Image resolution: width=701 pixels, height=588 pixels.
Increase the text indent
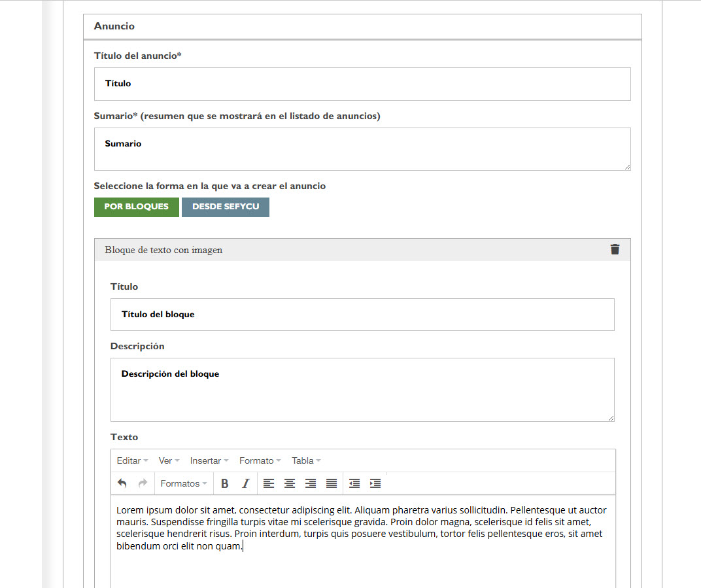point(375,483)
